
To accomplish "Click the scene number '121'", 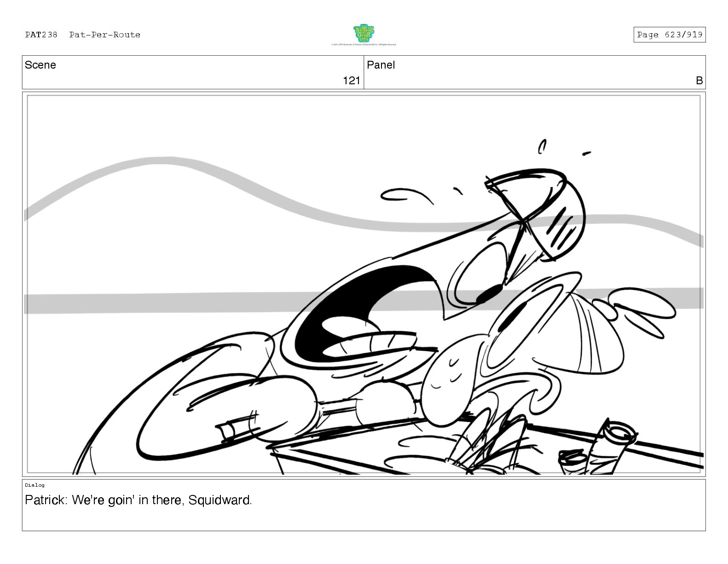I will coord(352,81).
